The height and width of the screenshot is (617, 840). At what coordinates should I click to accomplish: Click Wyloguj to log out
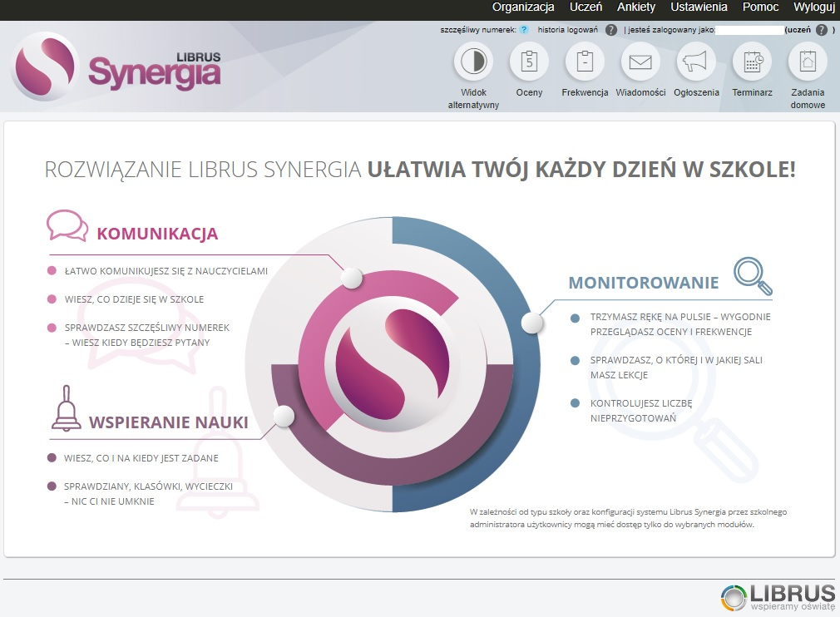click(813, 7)
